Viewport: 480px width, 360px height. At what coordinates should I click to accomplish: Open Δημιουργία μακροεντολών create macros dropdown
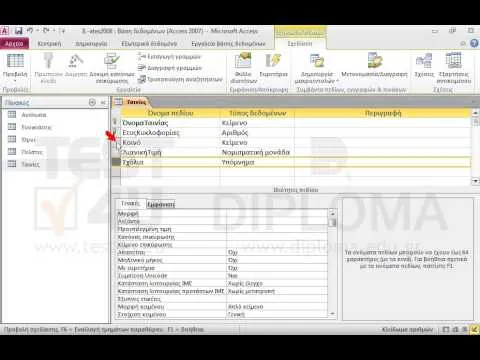(317, 69)
